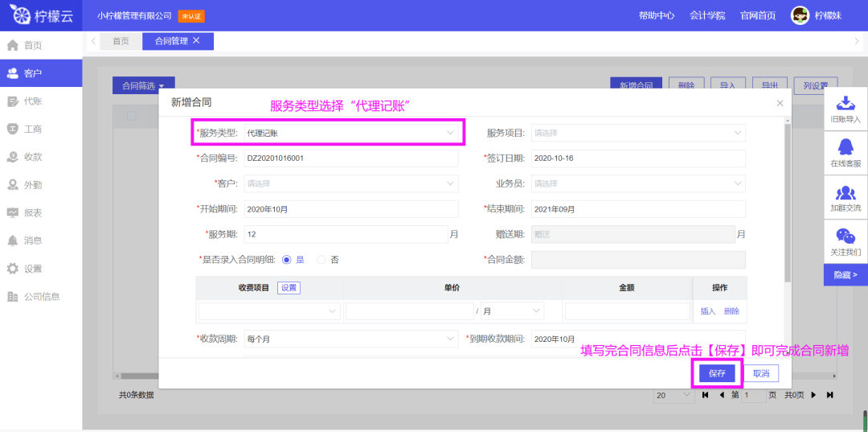Switch to the 首页 tab
This screenshot has width=868, height=432.
[x=121, y=41]
